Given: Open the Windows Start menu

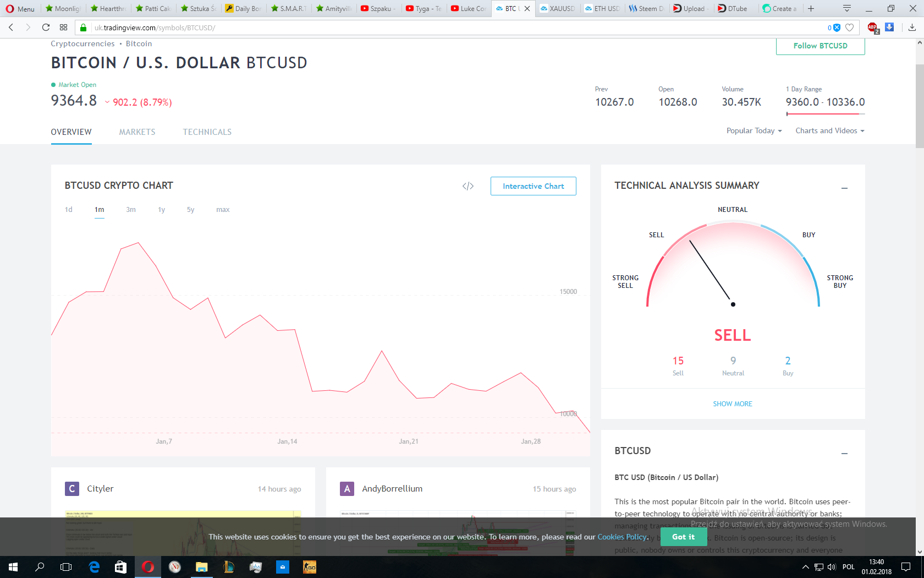Looking at the screenshot, I should 13,567.
